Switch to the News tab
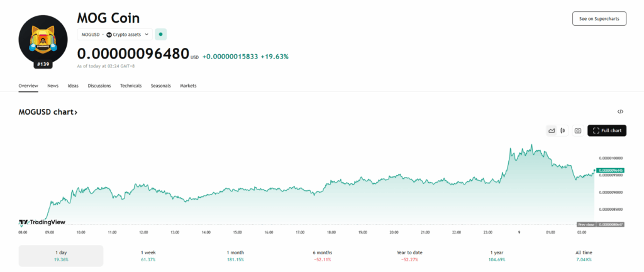The image size is (644, 272). (x=53, y=86)
